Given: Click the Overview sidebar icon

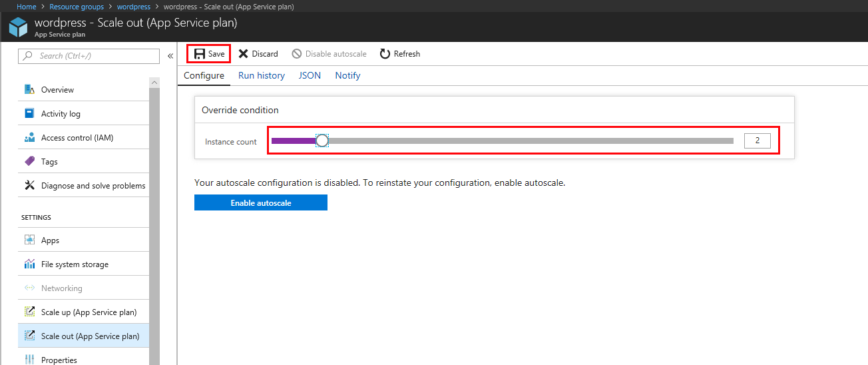Looking at the screenshot, I should pyautogui.click(x=29, y=89).
